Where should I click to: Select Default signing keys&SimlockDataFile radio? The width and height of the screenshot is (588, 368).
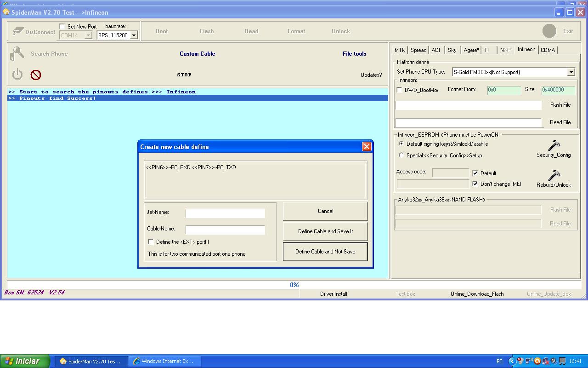pos(401,144)
